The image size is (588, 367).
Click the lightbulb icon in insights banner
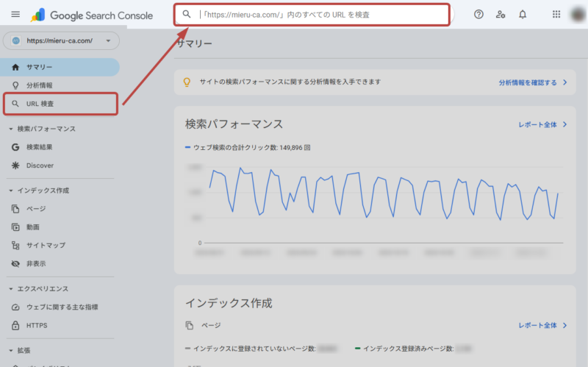click(x=187, y=82)
